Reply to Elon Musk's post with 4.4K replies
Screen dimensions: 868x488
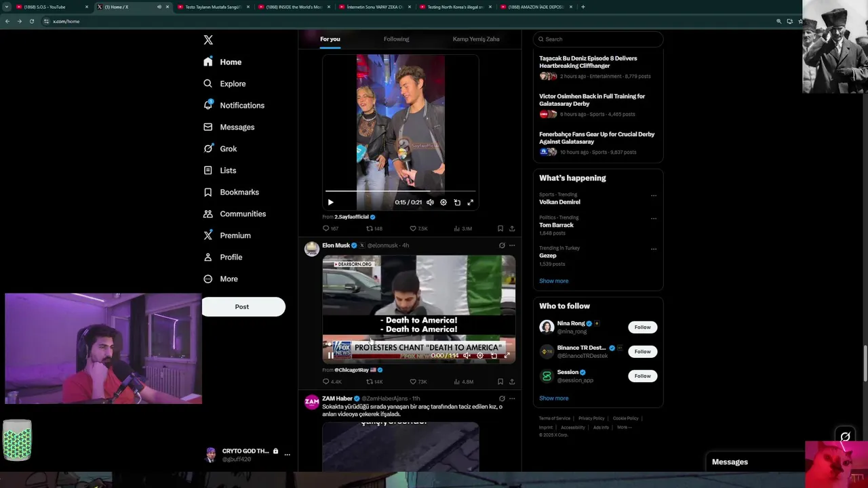pos(332,382)
